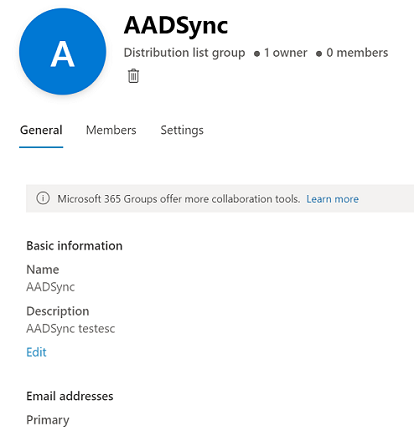Delete the group with the trash icon
This screenshot has width=414, height=431.
[x=133, y=76]
